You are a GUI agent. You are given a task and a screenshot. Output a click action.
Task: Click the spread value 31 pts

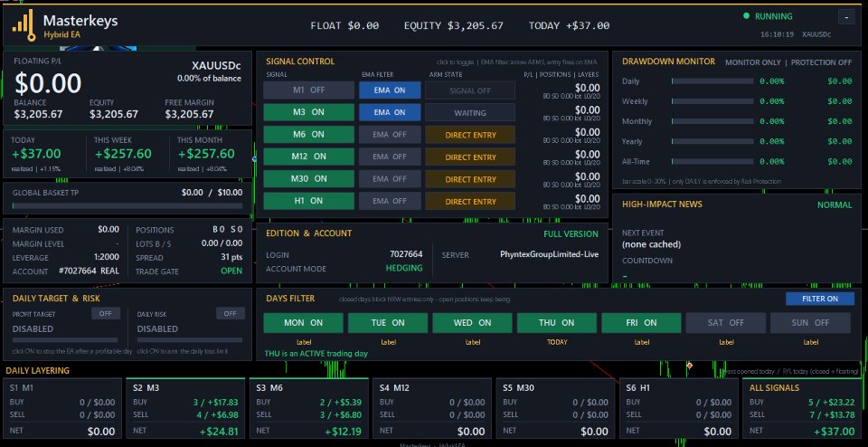point(231,258)
